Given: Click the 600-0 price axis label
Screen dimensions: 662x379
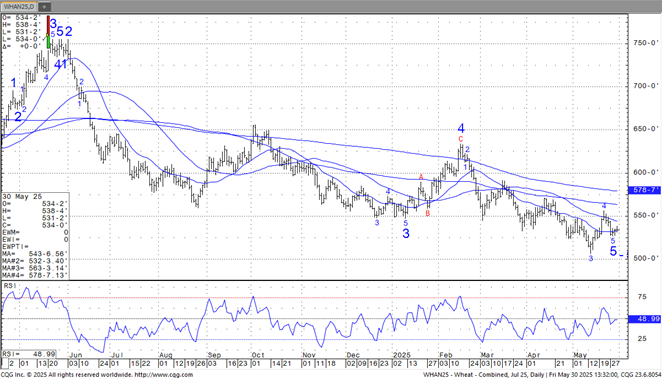Looking at the screenshot, I should click(645, 172).
